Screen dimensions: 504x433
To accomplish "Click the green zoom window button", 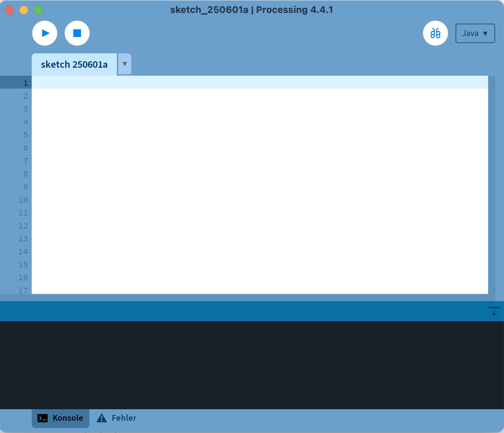I will pyautogui.click(x=37, y=10).
